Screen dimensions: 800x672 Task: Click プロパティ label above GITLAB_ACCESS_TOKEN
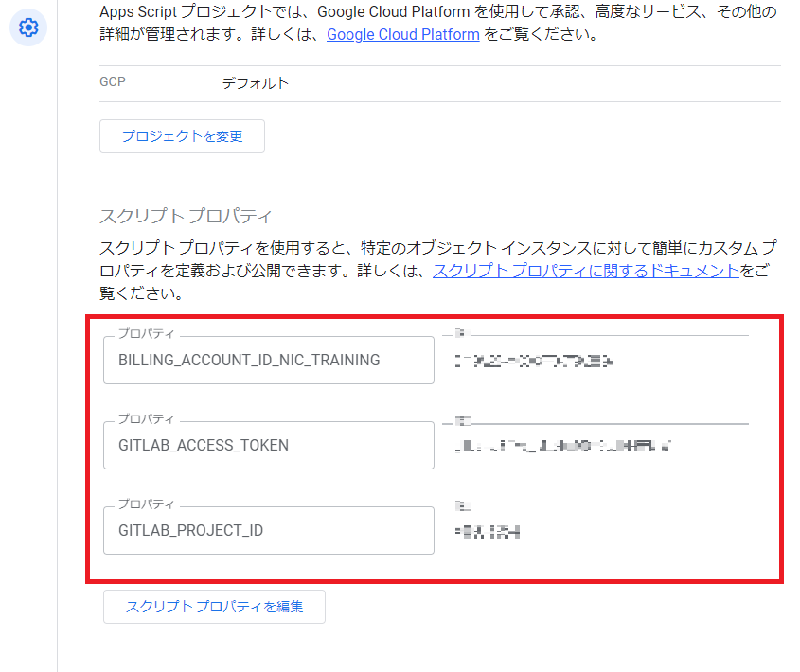point(147,418)
